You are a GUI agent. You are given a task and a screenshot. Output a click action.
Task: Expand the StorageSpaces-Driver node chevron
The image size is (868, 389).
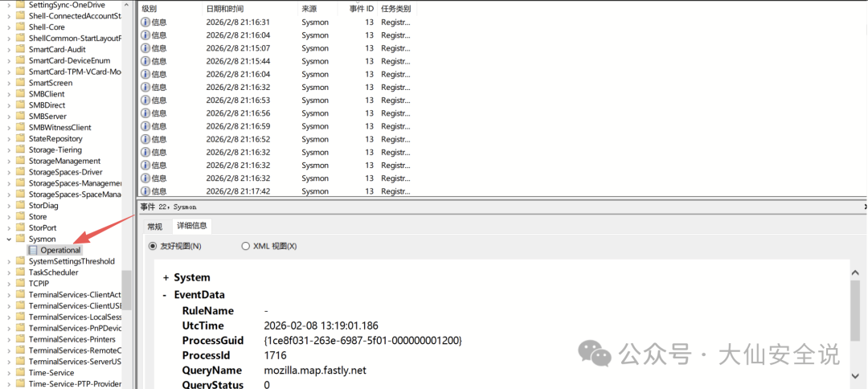[8, 172]
